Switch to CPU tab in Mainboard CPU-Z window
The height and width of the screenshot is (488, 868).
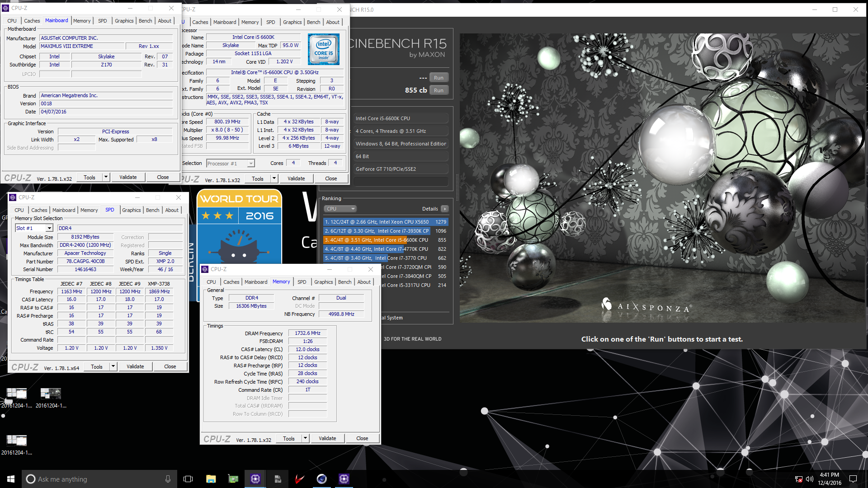(12, 21)
